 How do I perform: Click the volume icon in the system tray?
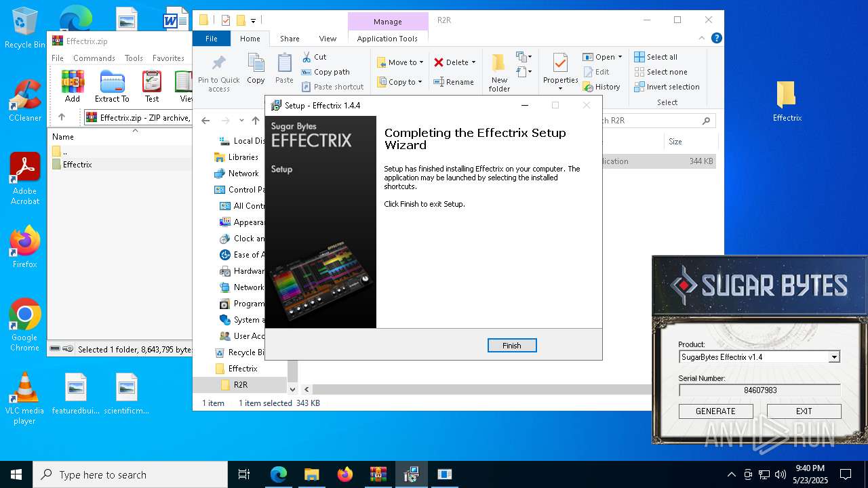click(781, 474)
